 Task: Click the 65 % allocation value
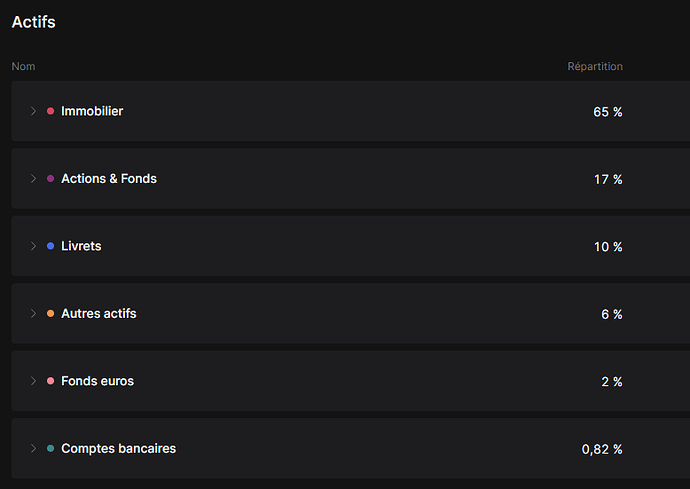point(607,112)
